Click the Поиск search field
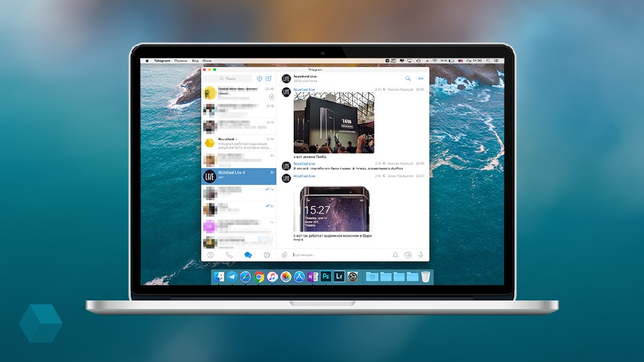Screen dimensions: 644x362 pyautogui.click(x=228, y=78)
